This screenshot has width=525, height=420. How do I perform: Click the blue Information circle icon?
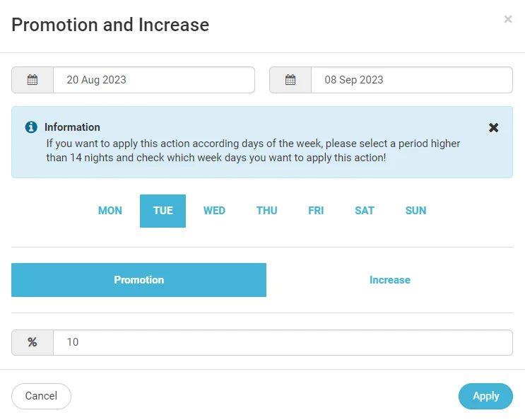31,127
